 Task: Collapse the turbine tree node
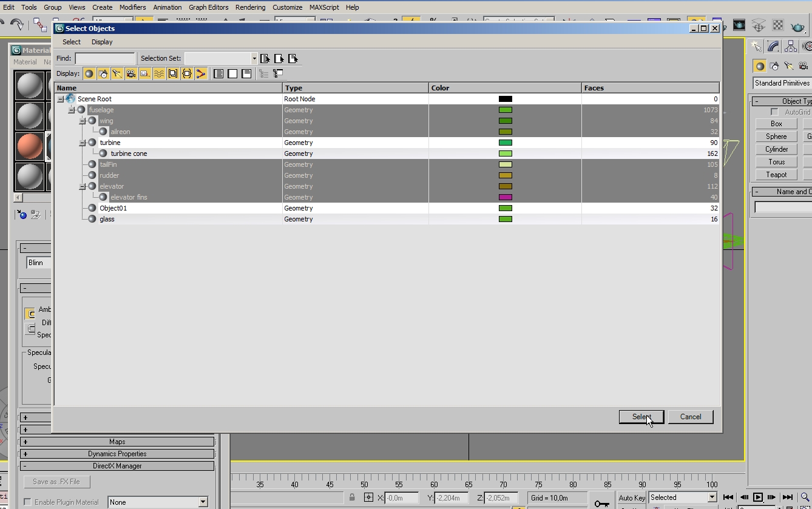point(83,143)
